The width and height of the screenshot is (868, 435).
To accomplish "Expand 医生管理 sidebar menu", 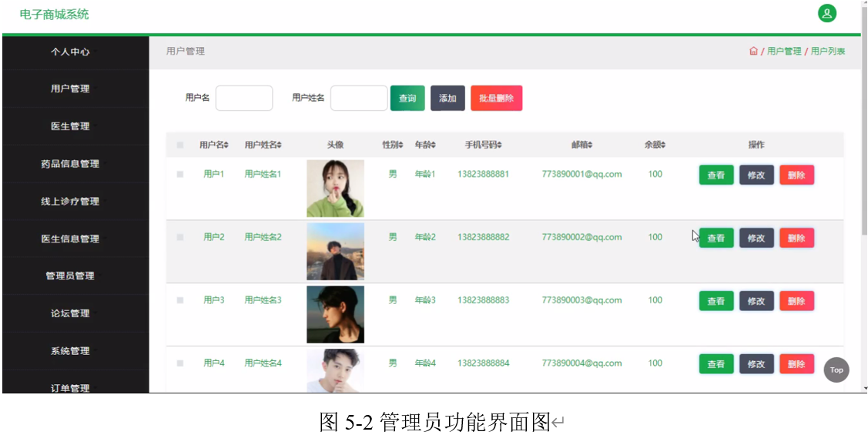I will (75, 126).
